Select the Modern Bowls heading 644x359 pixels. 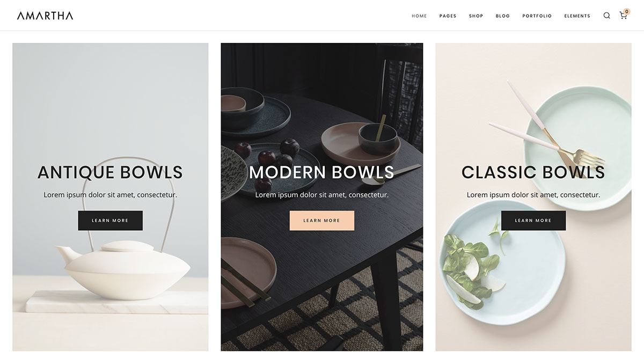(321, 172)
